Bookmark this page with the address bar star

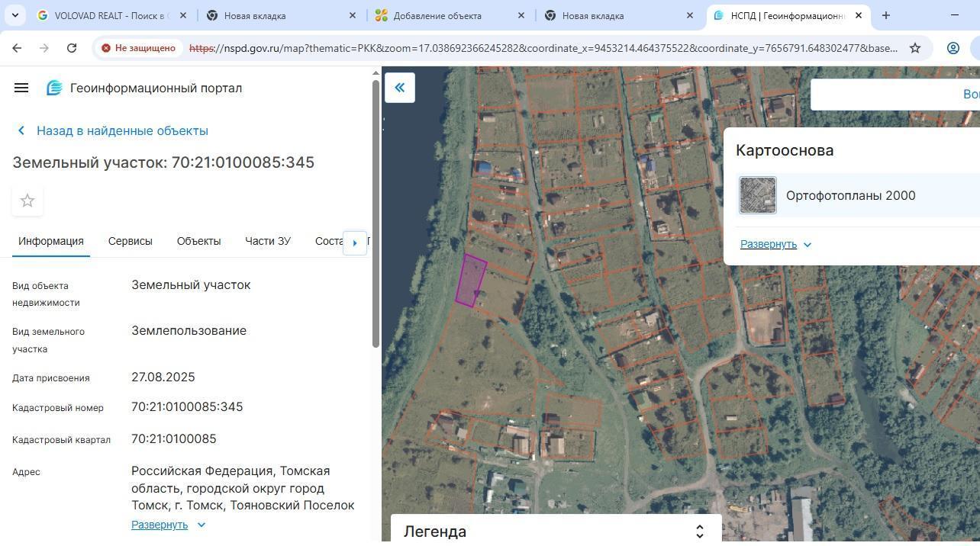point(914,48)
